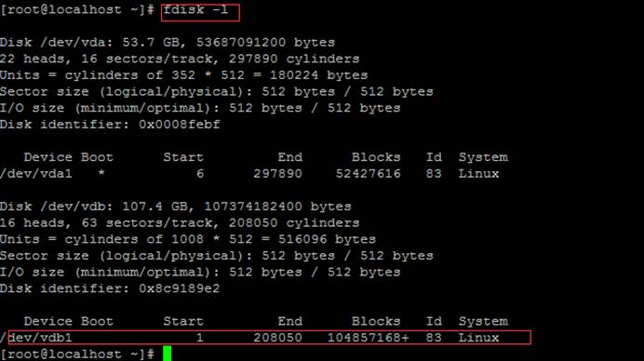This screenshot has height=361, width=644.
Task: Click the End value 297890 of vda1
Action: coord(277,174)
